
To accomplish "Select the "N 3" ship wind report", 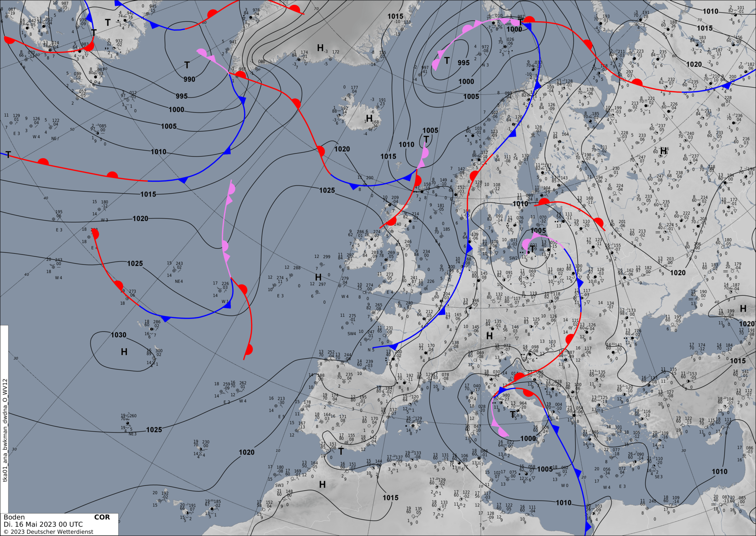I will 485,65.
